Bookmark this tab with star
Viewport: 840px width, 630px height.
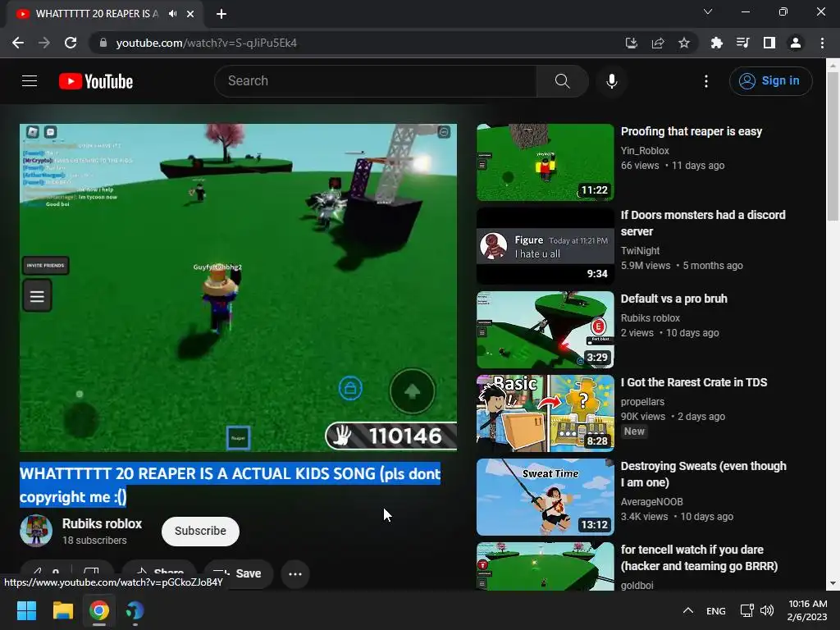684,43
